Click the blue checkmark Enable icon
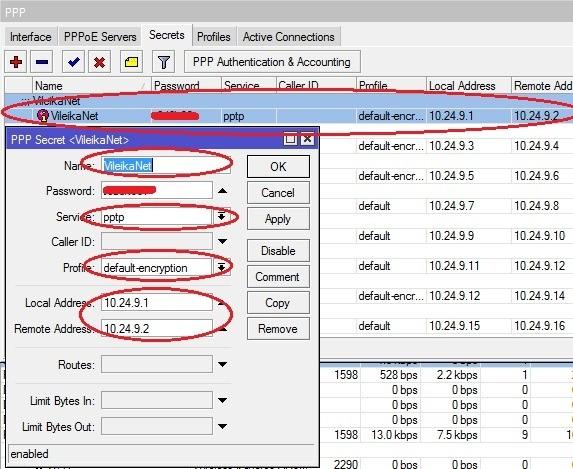This screenshot has width=573, height=469. [73, 62]
